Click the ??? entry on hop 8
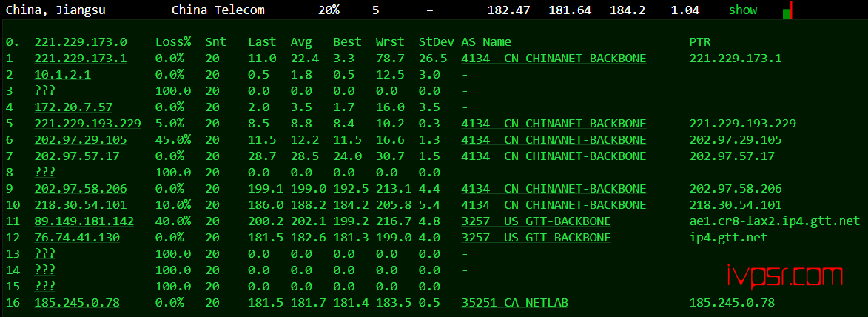868x317 pixels. pos(45,173)
